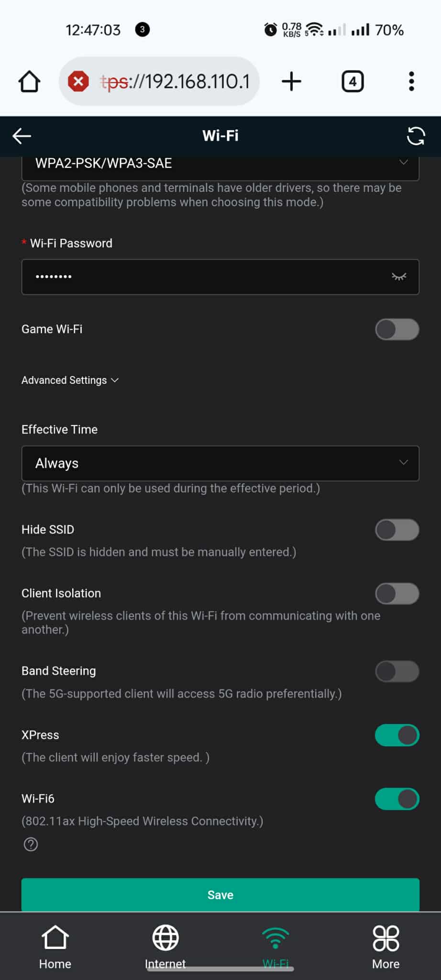The height and width of the screenshot is (980, 441).
Task: Collapse the Advanced Settings section
Action: 70,380
